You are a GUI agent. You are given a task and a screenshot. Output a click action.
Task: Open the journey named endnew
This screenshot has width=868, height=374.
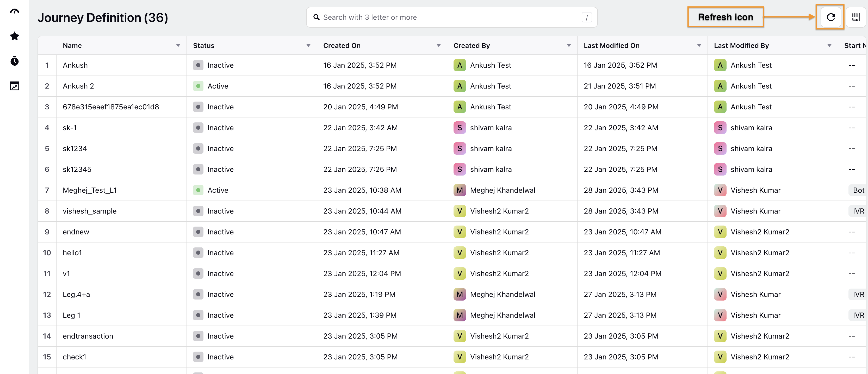point(76,232)
